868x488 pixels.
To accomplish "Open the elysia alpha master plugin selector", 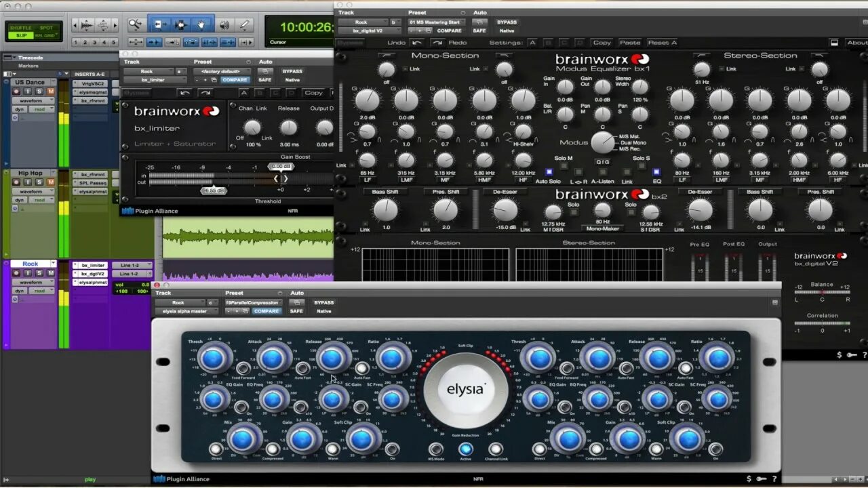I will pyautogui.click(x=186, y=311).
